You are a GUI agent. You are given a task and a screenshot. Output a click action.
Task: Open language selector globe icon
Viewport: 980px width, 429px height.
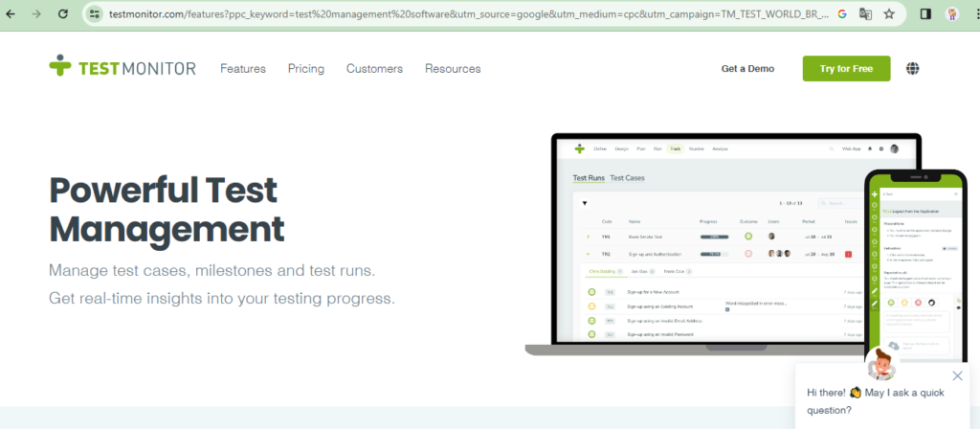[912, 69]
